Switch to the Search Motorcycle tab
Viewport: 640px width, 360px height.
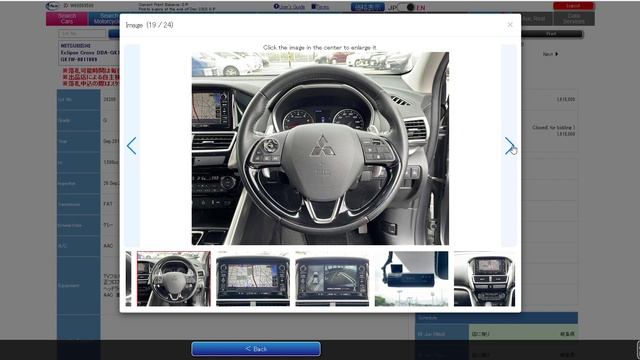click(104, 19)
